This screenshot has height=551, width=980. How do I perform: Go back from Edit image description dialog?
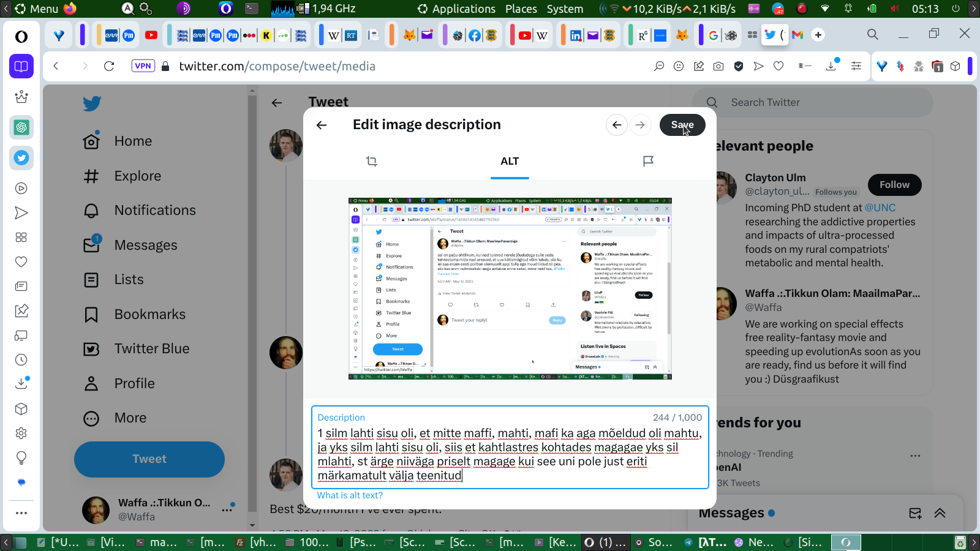(x=322, y=125)
